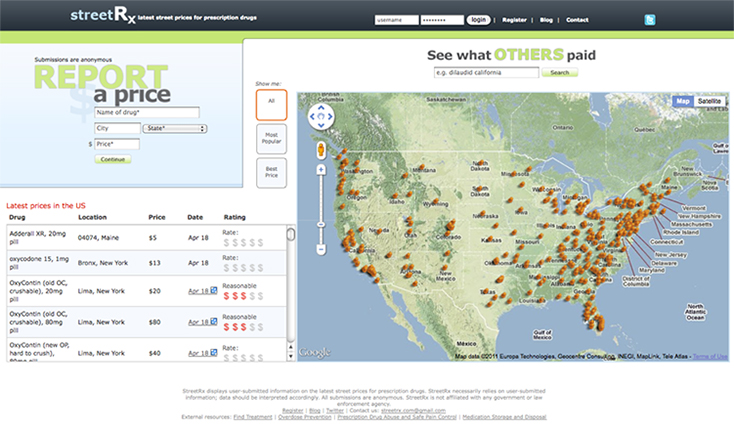Click the streetrx.com@gmail.com email link
734x430 pixels.
(413, 410)
